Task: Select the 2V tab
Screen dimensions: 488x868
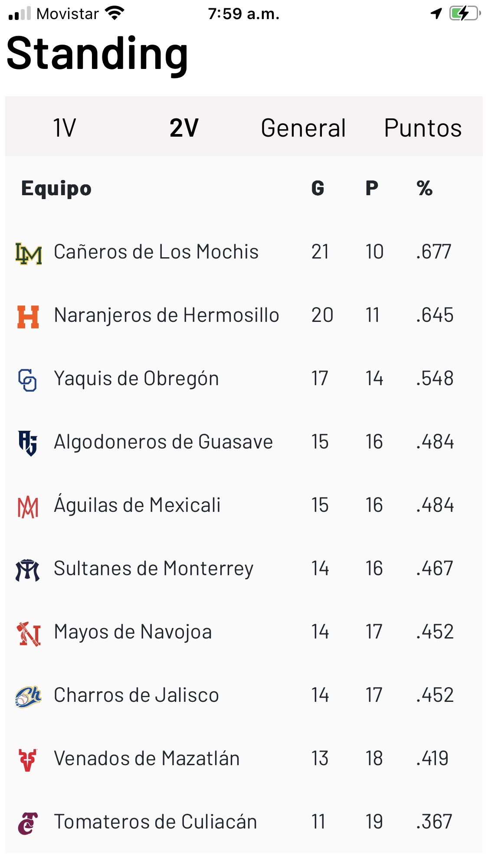Action: [184, 128]
